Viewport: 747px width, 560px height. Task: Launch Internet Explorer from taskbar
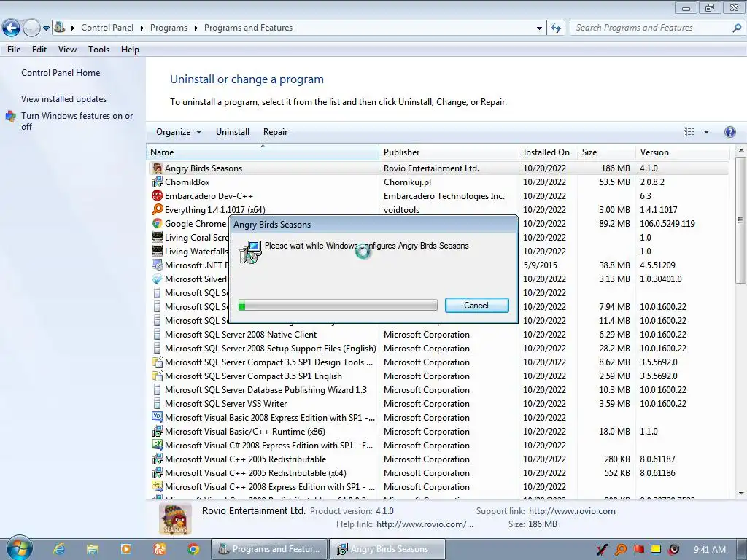(59, 549)
